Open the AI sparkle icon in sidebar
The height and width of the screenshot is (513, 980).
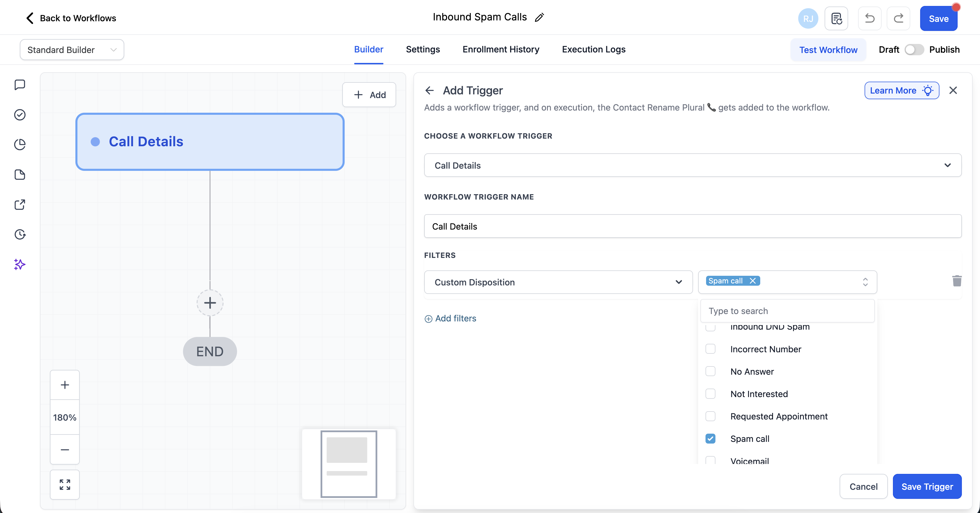[20, 264]
